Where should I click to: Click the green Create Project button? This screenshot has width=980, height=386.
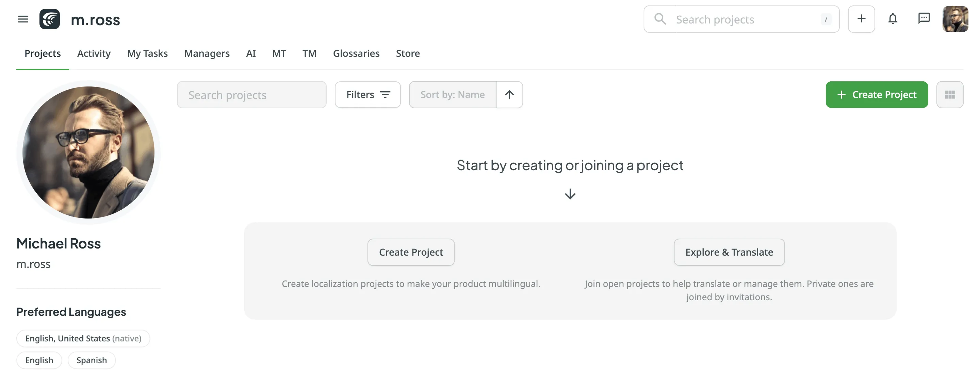pyautogui.click(x=877, y=94)
